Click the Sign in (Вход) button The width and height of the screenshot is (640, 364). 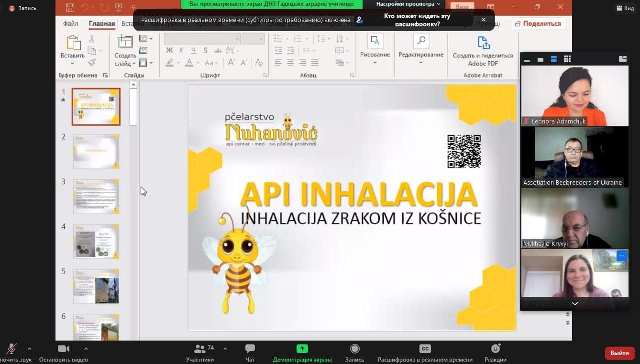click(x=462, y=7)
